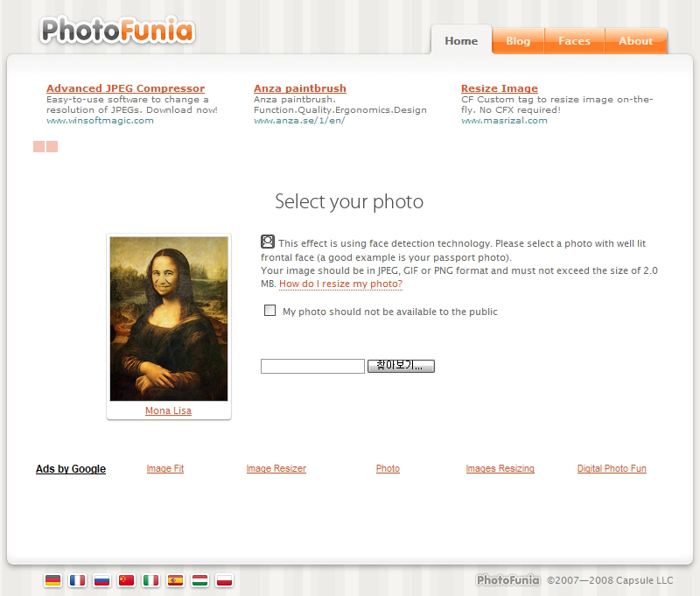Select the French flag language icon

pos(77,580)
